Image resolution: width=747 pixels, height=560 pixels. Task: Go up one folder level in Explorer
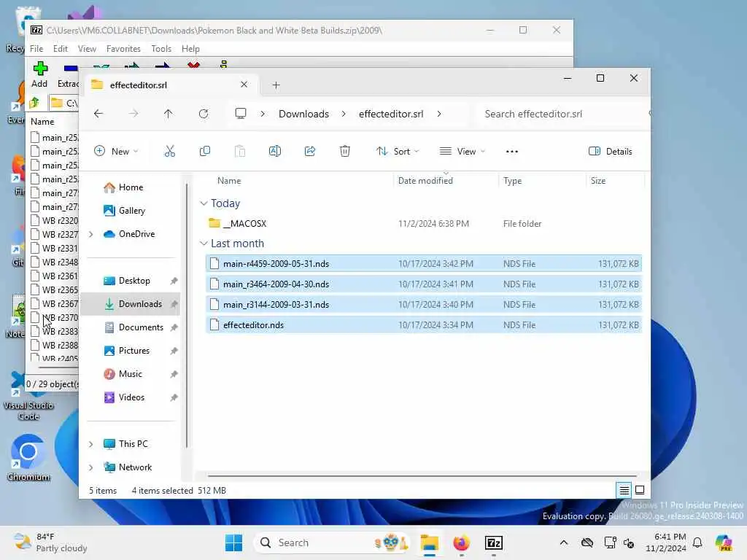[x=169, y=114]
